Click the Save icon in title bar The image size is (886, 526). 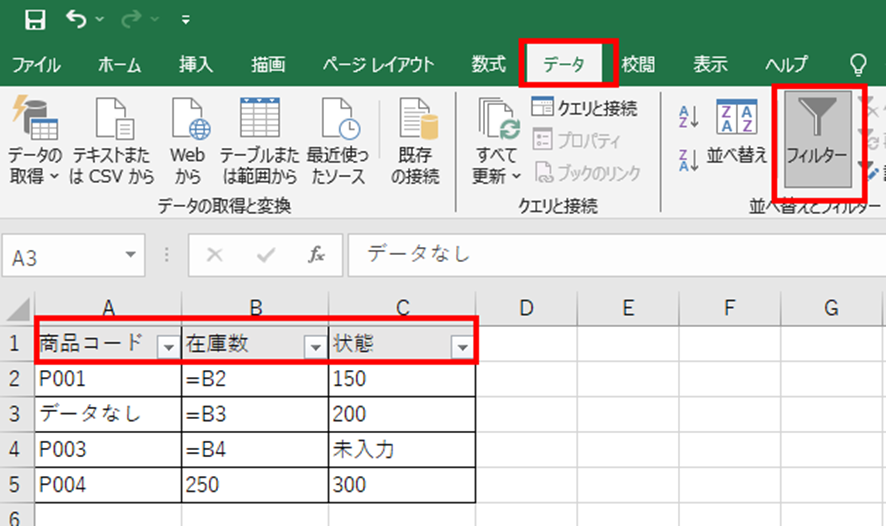pos(34,19)
